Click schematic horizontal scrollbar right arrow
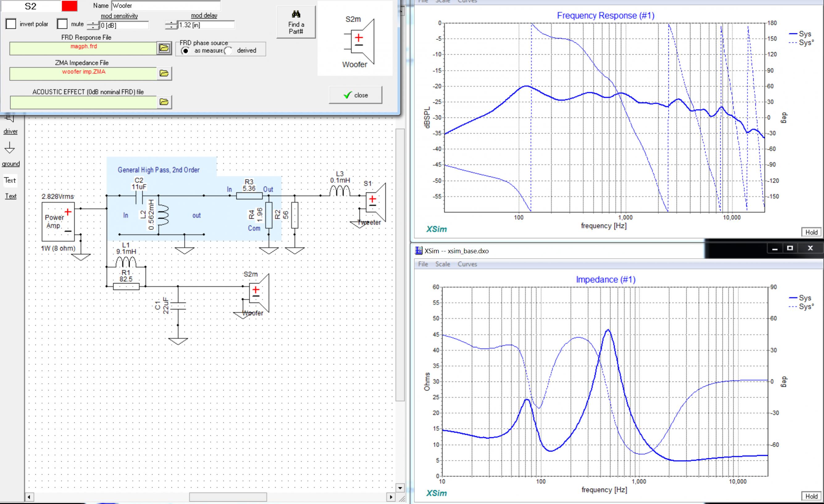 tap(391, 497)
